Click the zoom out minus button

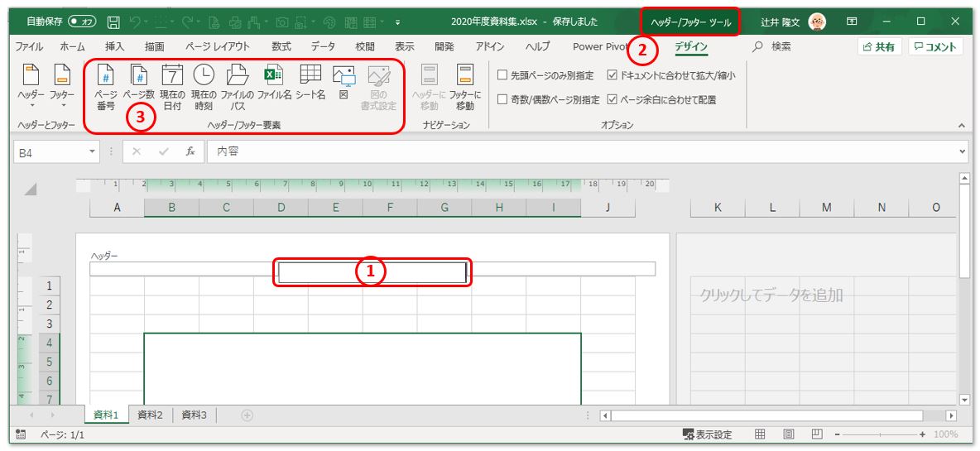tap(838, 434)
